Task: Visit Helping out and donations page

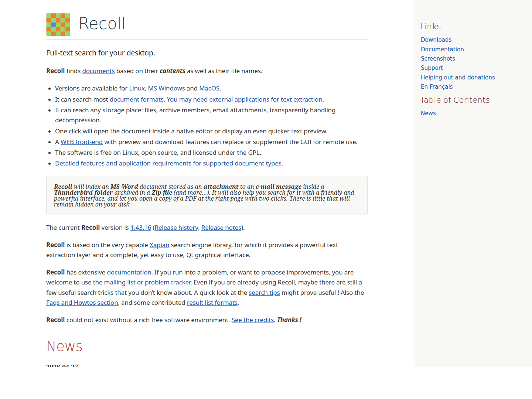Action: point(458,77)
